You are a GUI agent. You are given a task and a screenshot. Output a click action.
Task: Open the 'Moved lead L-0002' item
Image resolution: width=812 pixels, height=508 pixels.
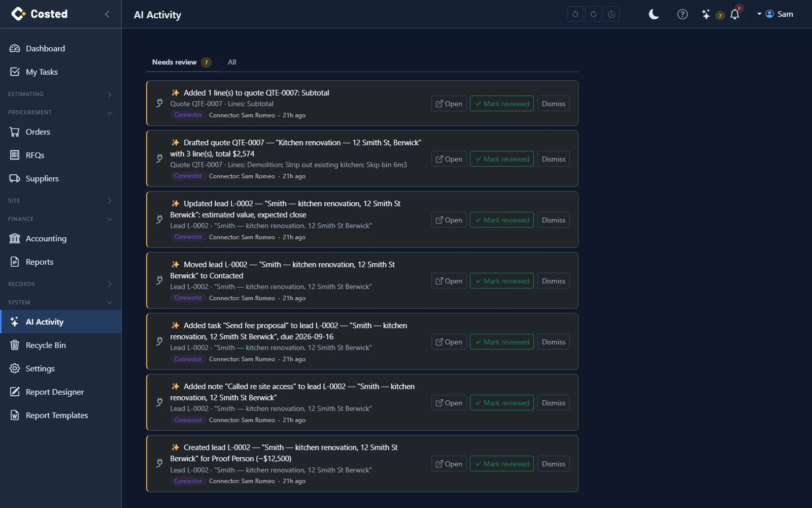coord(449,281)
